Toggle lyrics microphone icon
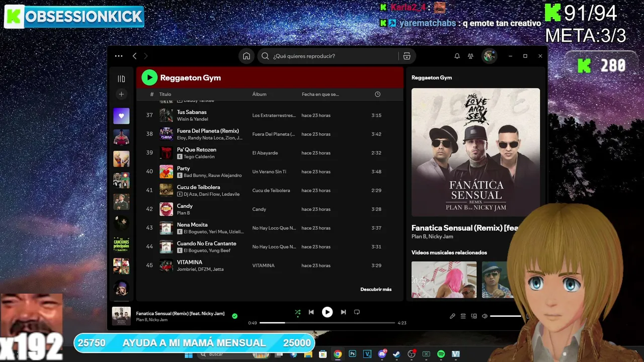This screenshot has height=362, width=644. click(452, 316)
